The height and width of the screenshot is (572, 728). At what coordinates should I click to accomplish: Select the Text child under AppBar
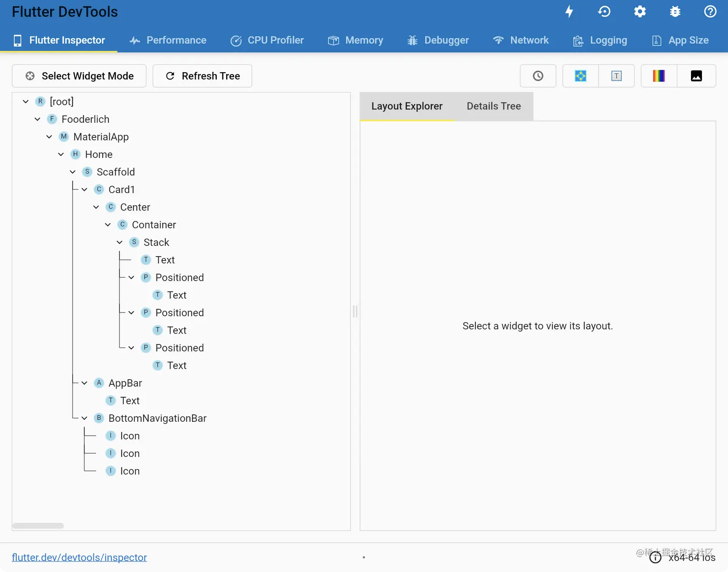[x=130, y=401]
